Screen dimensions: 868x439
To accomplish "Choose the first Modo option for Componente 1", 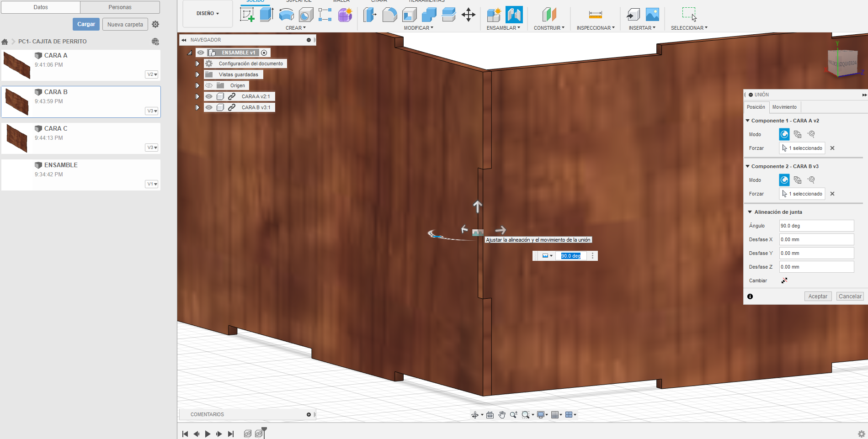I will (784, 134).
